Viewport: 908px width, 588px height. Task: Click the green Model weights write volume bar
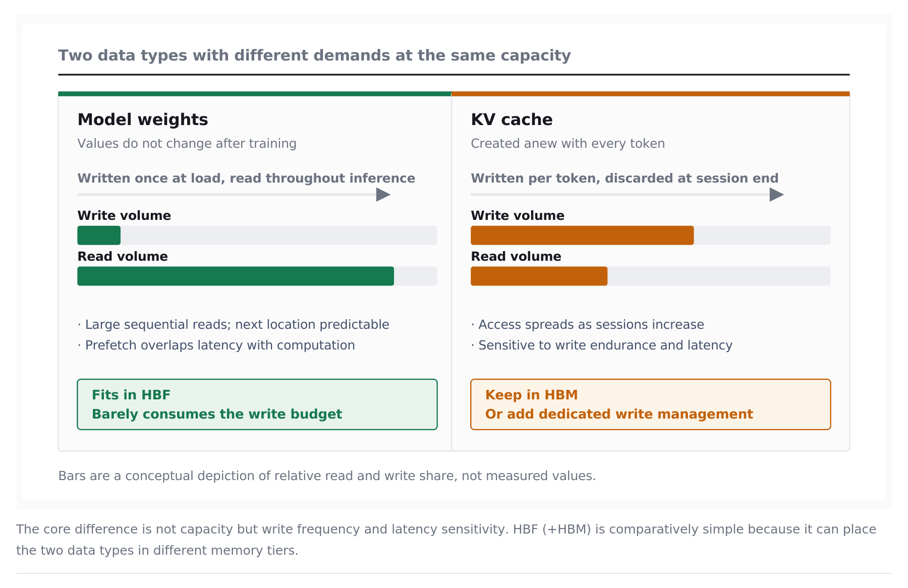tap(99, 236)
